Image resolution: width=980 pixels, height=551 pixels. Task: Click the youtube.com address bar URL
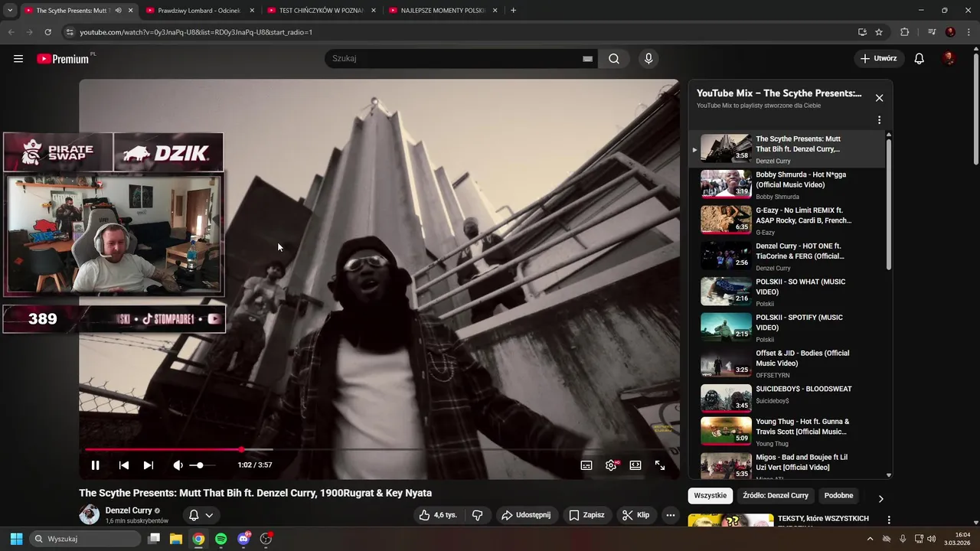(196, 32)
